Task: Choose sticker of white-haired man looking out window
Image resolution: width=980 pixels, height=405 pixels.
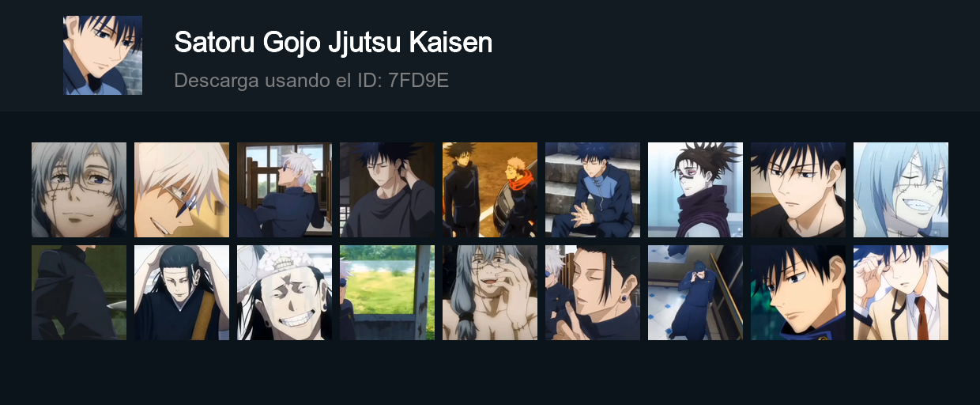Action: pos(285,190)
